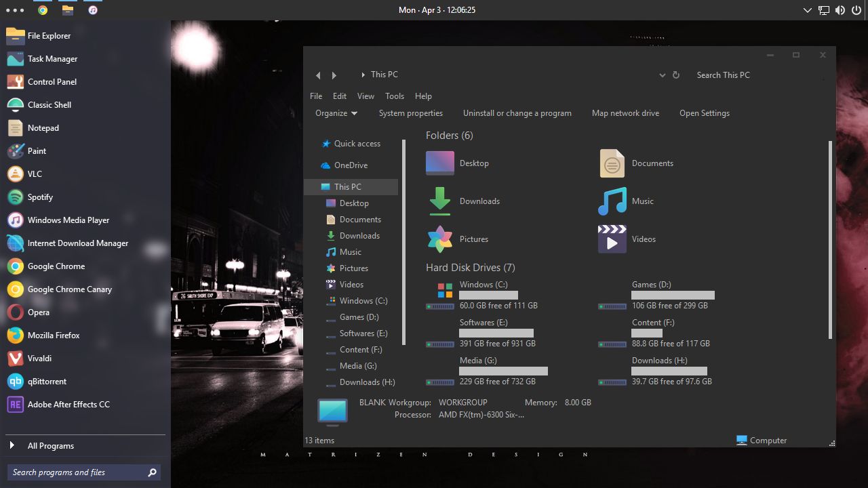The height and width of the screenshot is (488, 868).
Task: Expand the system tray chevron
Action: coord(807,9)
